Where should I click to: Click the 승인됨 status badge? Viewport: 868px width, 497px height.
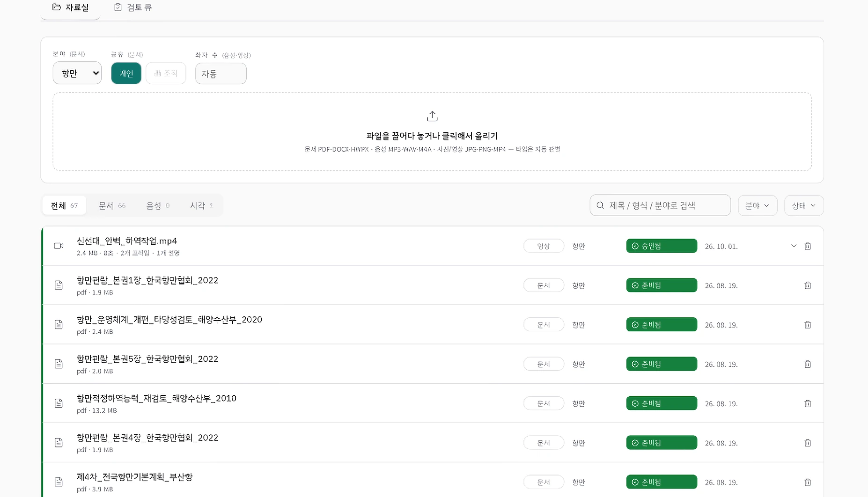(662, 246)
